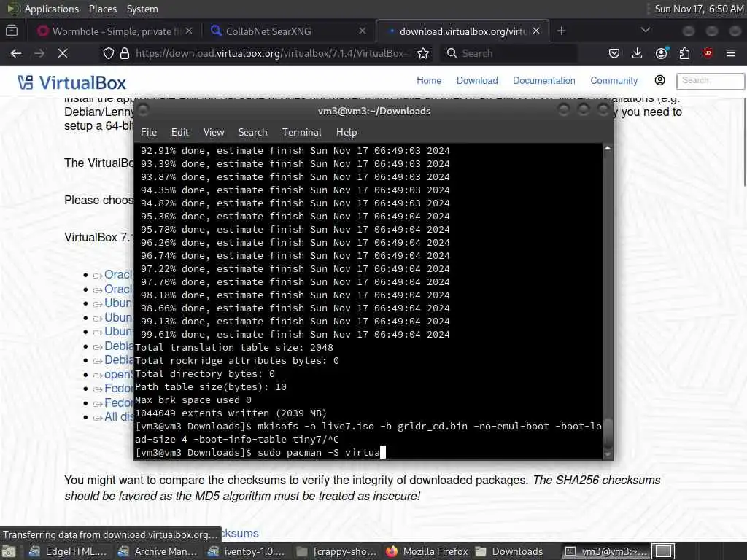
Task: Open the Firefox View icon at tab strip start
Action: (12, 31)
